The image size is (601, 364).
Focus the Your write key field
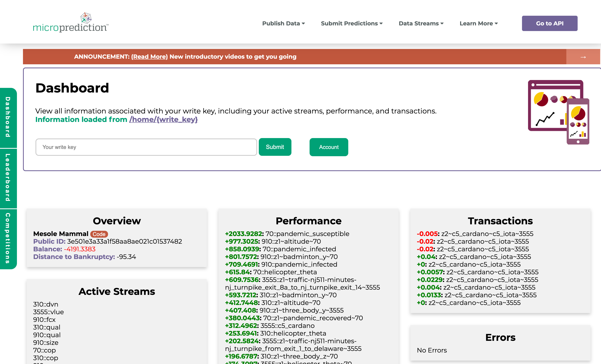coord(146,147)
